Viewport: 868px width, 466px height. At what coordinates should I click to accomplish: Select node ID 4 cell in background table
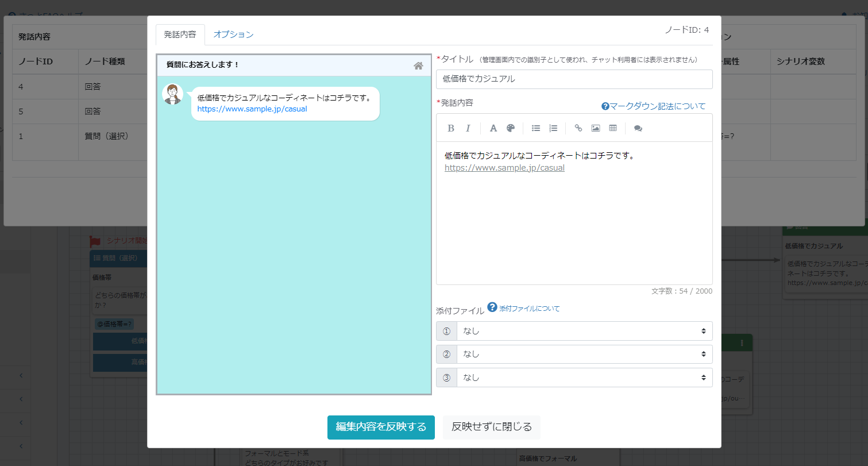click(45, 87)
